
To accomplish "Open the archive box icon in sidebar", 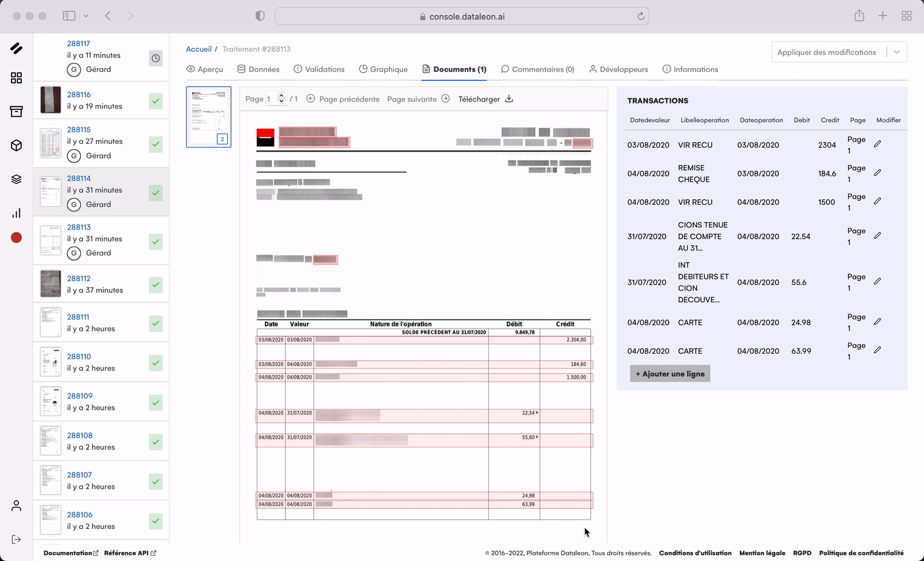I will (17, 112).
